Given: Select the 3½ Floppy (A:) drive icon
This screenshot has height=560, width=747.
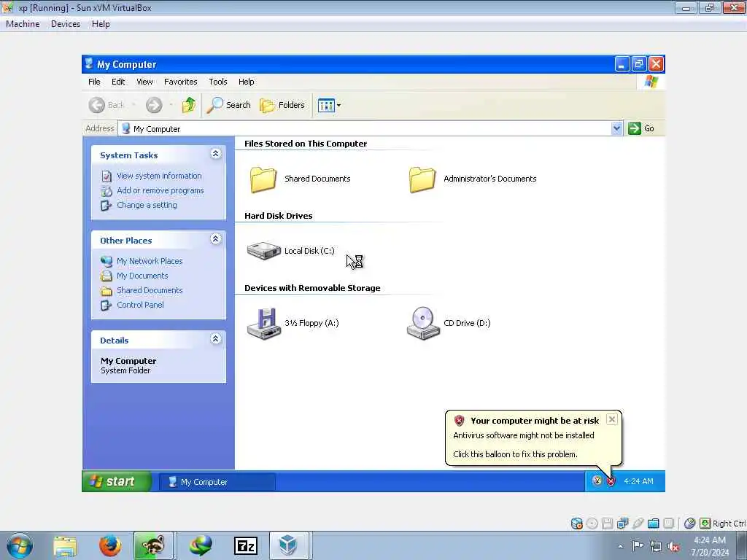Looking at the screenshot, I should click(264, 323).
